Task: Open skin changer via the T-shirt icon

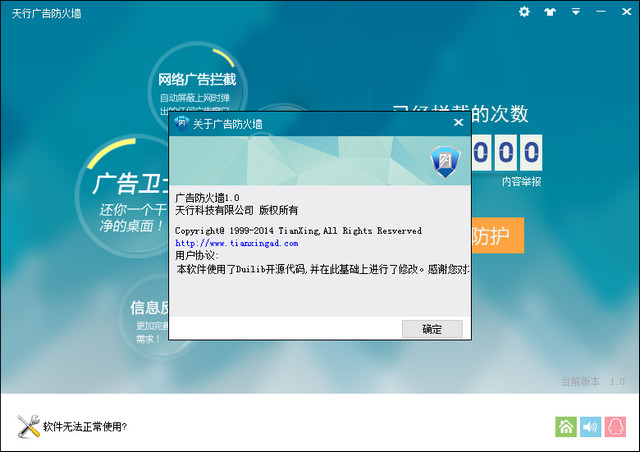Action: (x=550, y=12)
